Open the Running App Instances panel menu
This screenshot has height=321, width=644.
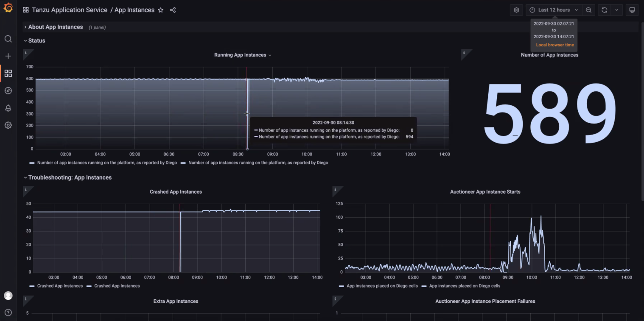point(242,55)
